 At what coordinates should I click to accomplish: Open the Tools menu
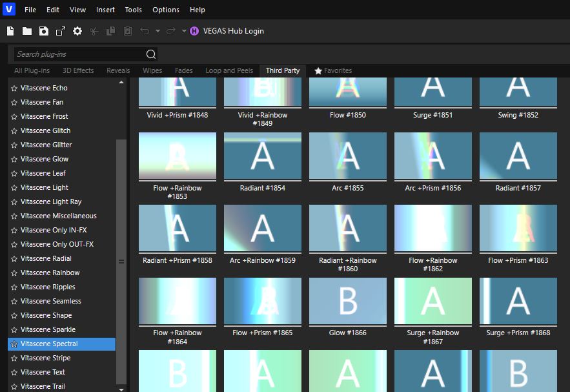pyautogui.click(x=133, y=10)
